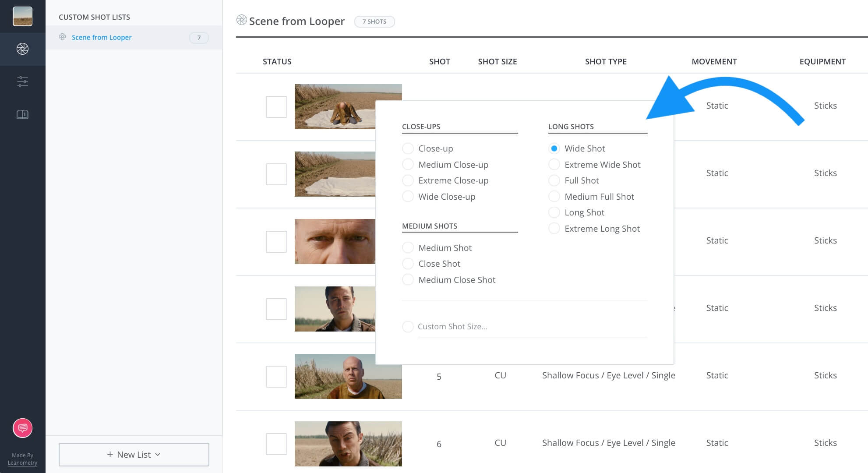The height and width of the screenshot is (473, 868).
Task: Select the Medium Shot radio button
Action: pyautogui.click(x=408, y=247)
